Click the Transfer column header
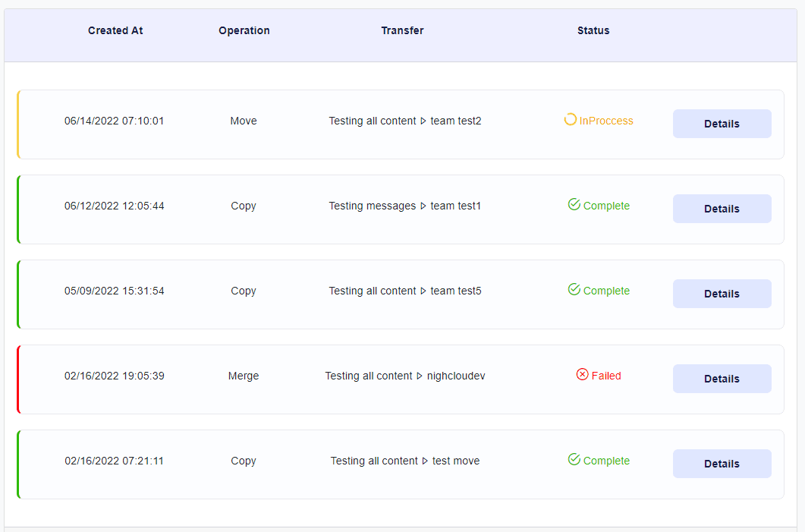The image size is (805, 532). (402, 31)
